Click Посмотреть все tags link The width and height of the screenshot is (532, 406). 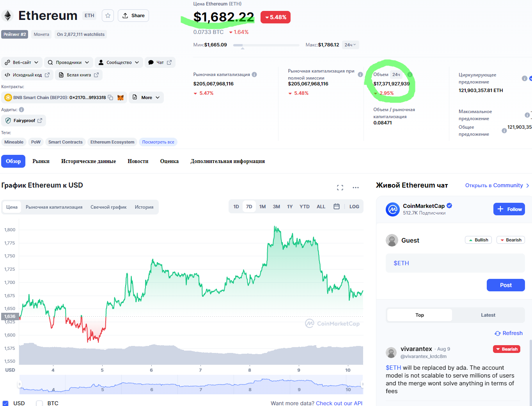[x=158, y=142]
